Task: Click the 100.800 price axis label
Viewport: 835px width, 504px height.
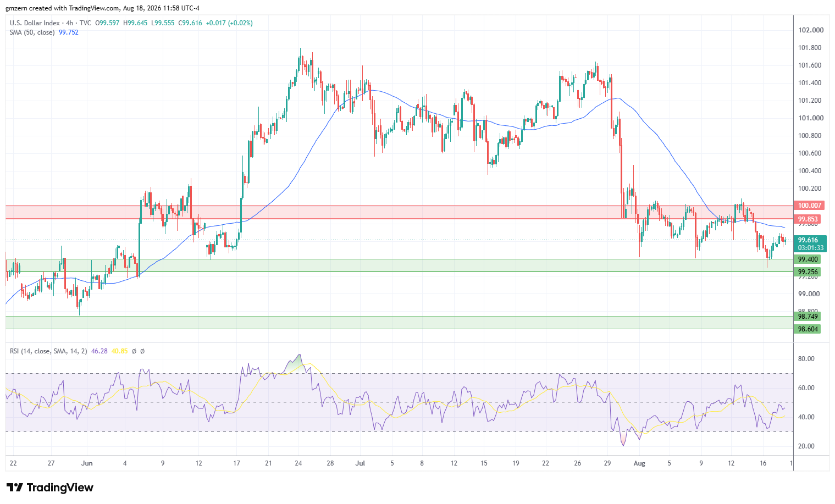Action: pos(811,136)
